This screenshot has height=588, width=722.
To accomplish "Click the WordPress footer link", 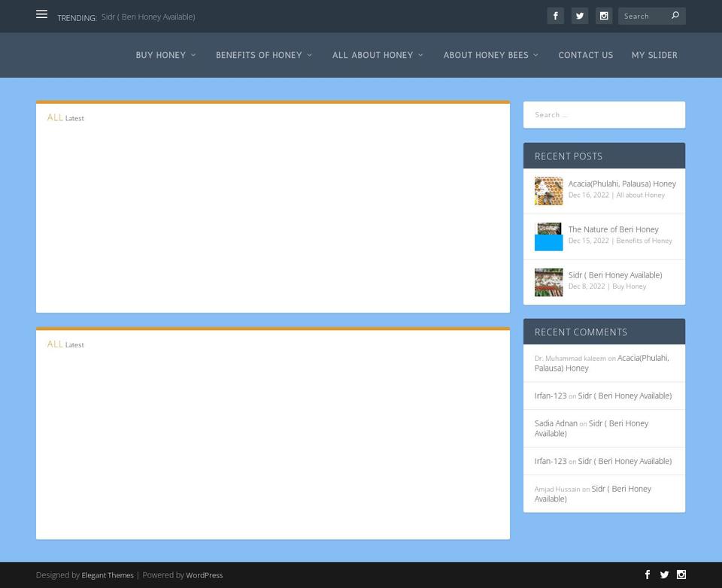I will (x=205, y=575).
